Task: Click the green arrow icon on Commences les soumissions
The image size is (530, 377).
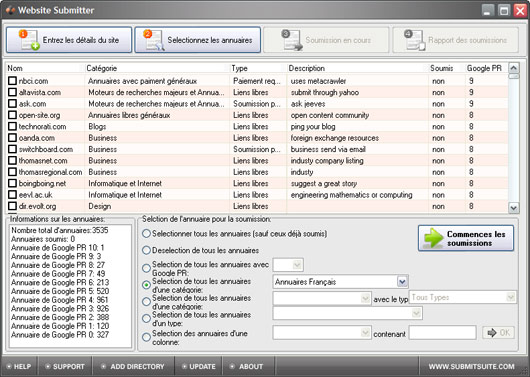Action: pos(433,238)
